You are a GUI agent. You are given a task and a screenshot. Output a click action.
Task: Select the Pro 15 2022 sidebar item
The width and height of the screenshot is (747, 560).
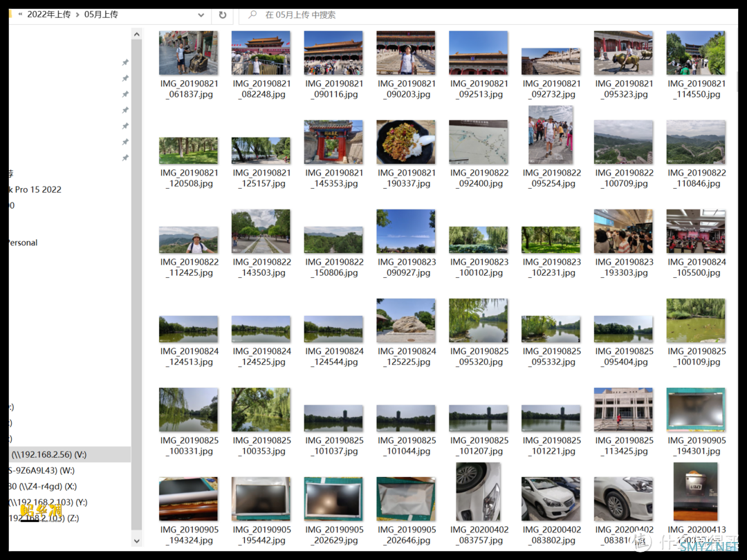tap(35, 189)
